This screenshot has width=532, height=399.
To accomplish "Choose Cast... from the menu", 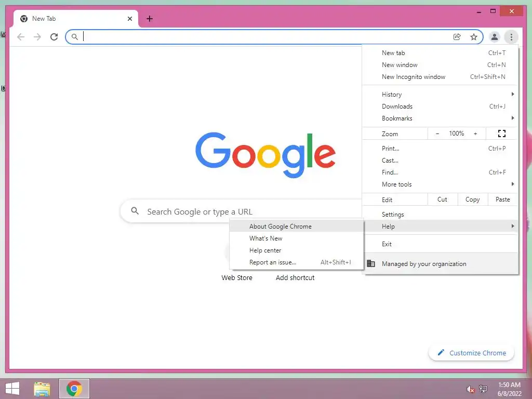I will pyautogui.click(x=440, y=160).
